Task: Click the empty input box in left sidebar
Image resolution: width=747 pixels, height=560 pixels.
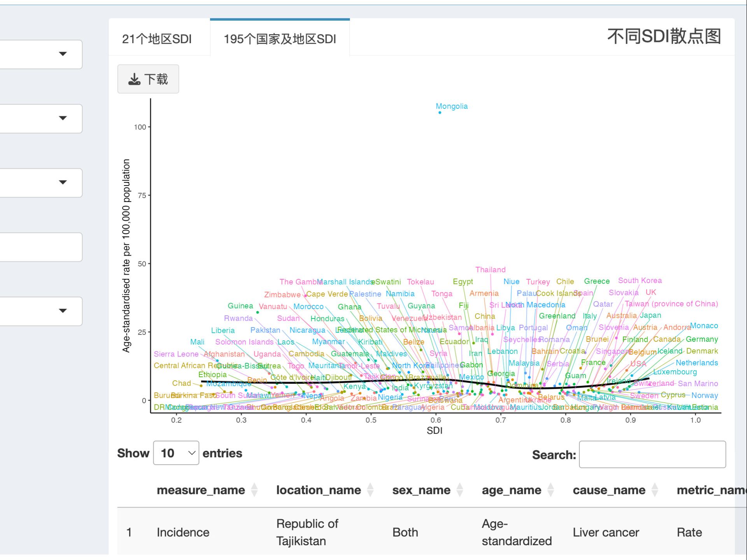Action: coord(41,247)
